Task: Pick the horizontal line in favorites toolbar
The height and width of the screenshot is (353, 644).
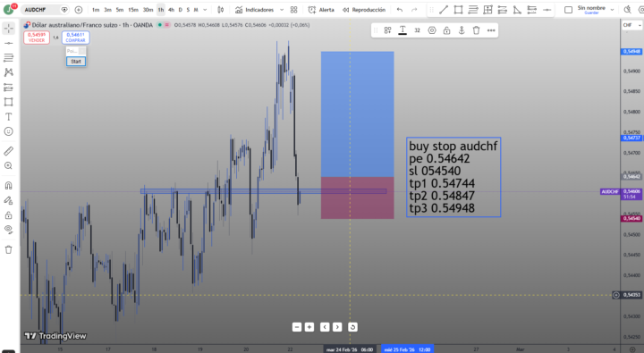Action: click(x=547, y=10)
